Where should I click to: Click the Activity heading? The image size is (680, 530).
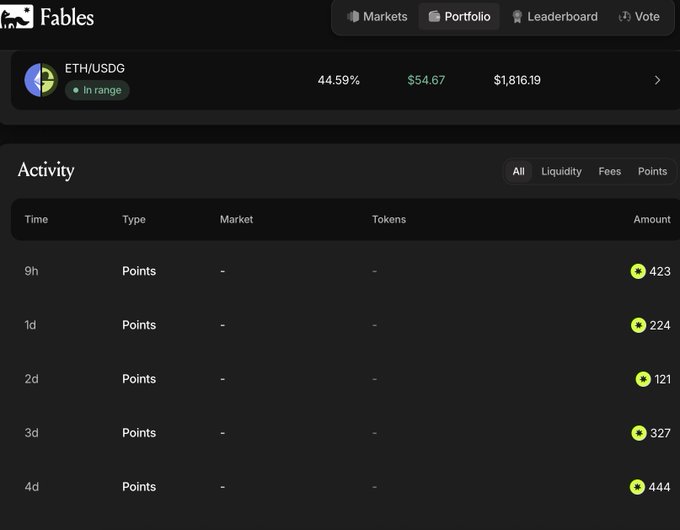pos(46,170)
